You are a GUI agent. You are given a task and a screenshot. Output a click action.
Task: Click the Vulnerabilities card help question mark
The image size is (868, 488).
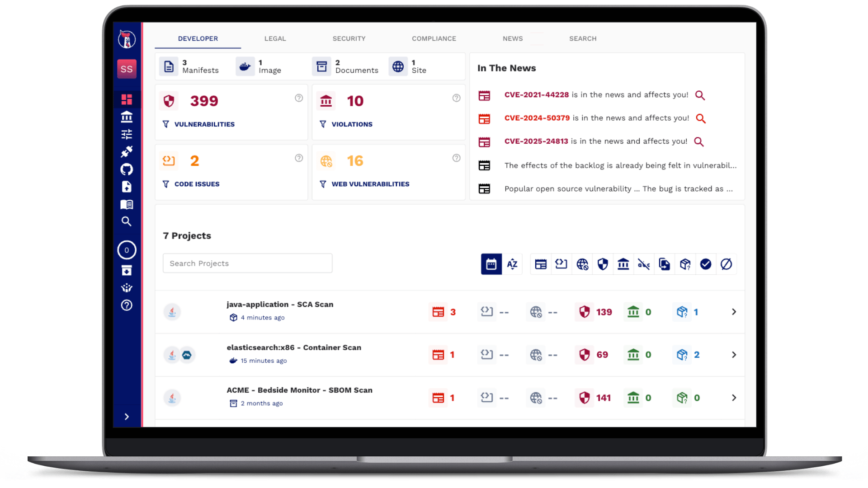[x=299, y=98]
